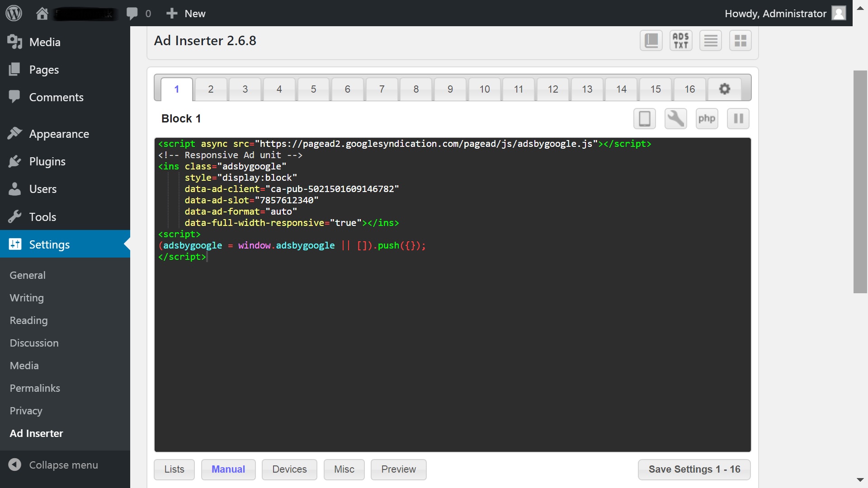Switch to block tab 8
This screenshot has height=488, width=868.
pyautogui.click(x=416, y=89)
